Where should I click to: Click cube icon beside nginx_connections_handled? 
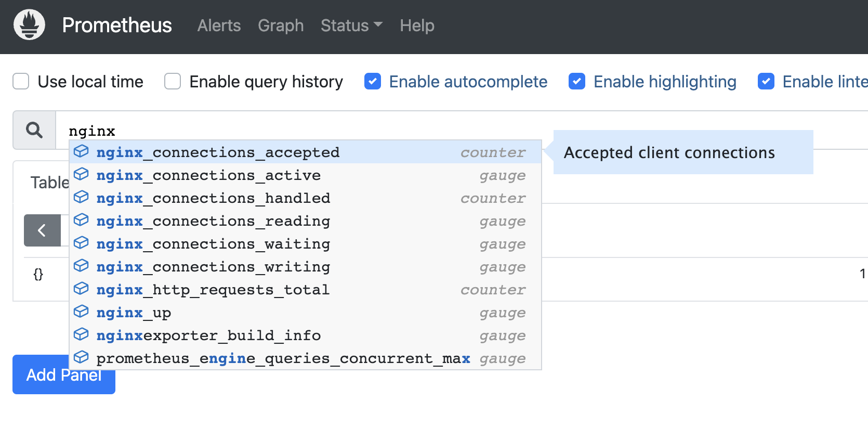pos(81,197)
